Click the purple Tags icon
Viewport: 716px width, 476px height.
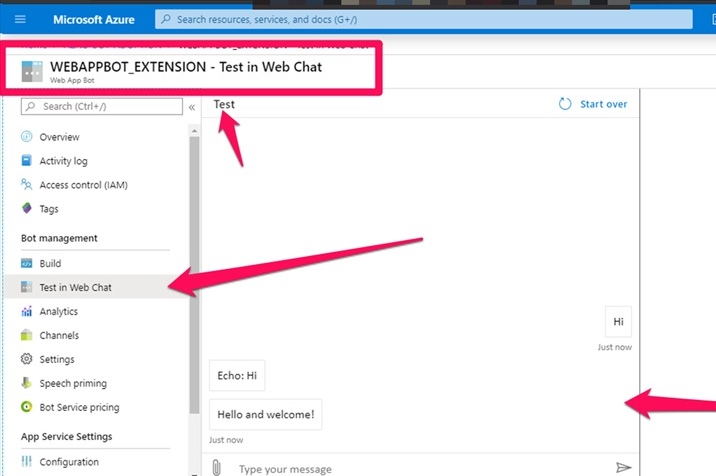pos(26,208)
